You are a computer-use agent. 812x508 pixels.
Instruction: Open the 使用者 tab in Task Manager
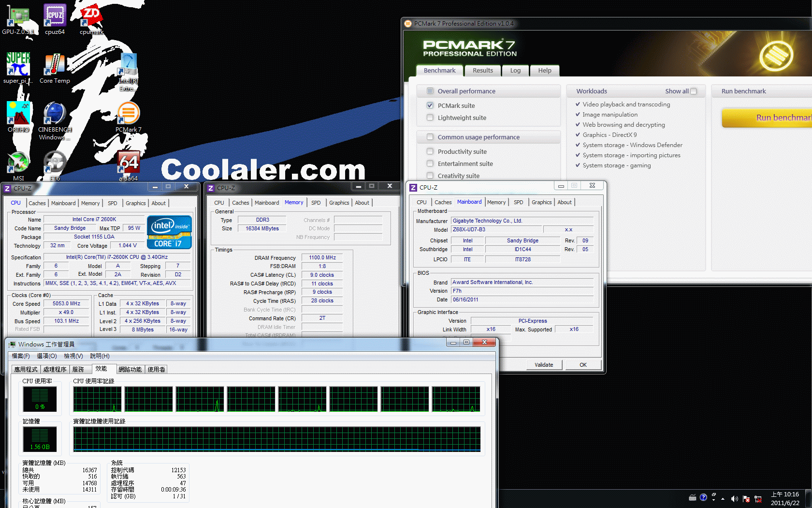coord(156,369)
